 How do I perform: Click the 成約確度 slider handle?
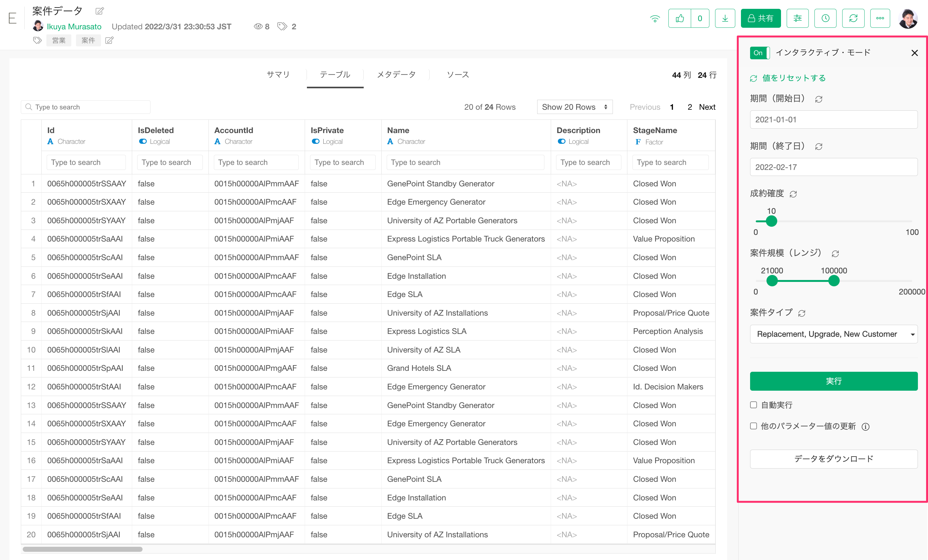771,221
